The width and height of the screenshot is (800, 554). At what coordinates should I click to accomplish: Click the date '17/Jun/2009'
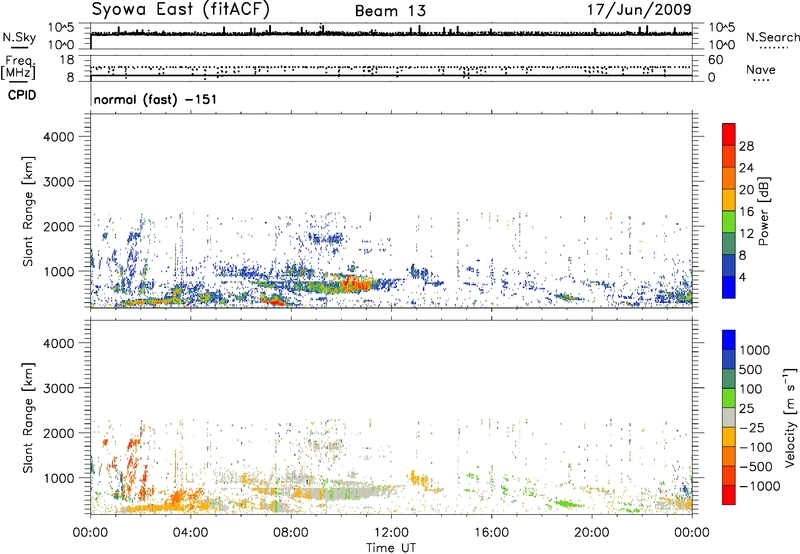click(639, 10)
